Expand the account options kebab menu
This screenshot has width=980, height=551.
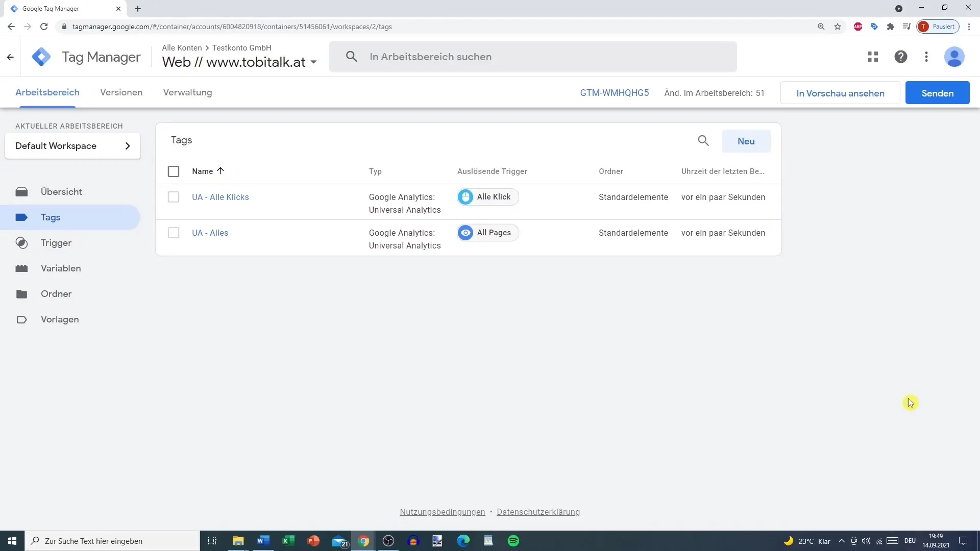pyautogui.click(x=926, y=57)
